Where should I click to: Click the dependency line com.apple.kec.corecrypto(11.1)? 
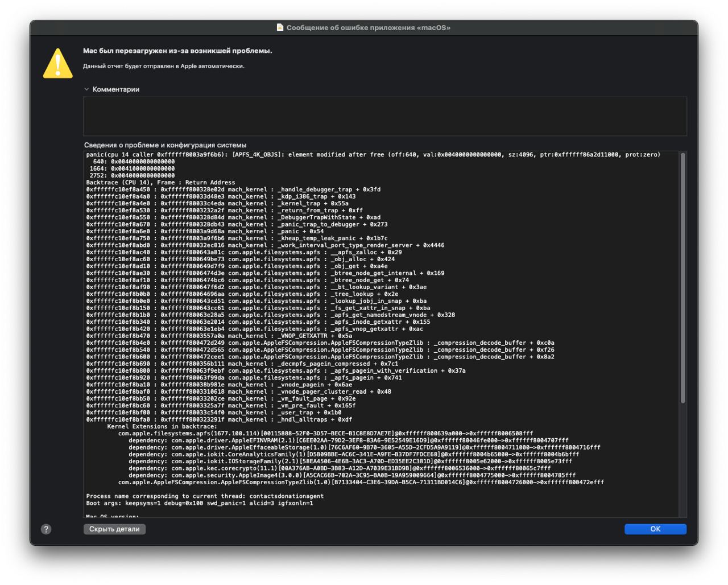coord(340,468)
